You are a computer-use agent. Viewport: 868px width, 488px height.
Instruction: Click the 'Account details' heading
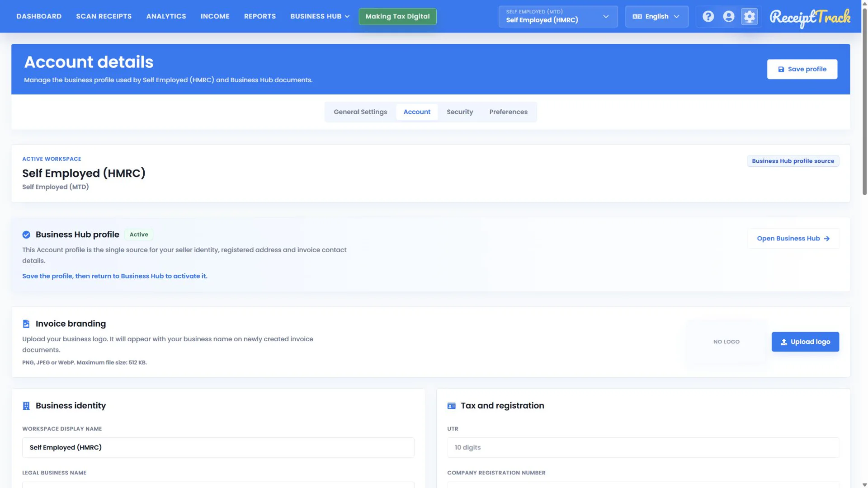pos(89,62)
